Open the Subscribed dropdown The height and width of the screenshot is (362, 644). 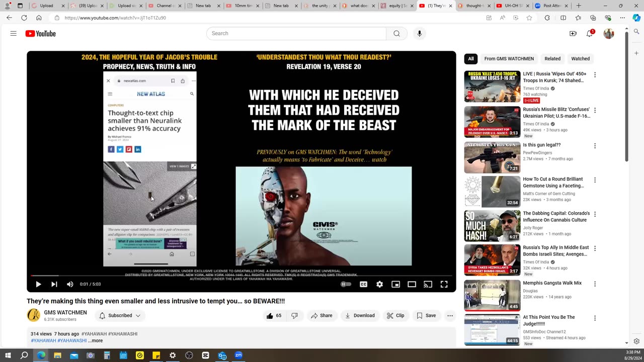click(x=120, y=316)
